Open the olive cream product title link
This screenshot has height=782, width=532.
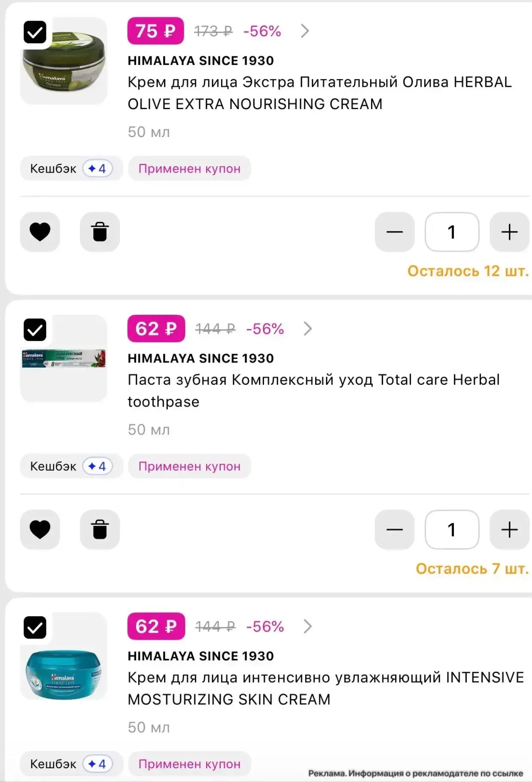click(319, 93)
